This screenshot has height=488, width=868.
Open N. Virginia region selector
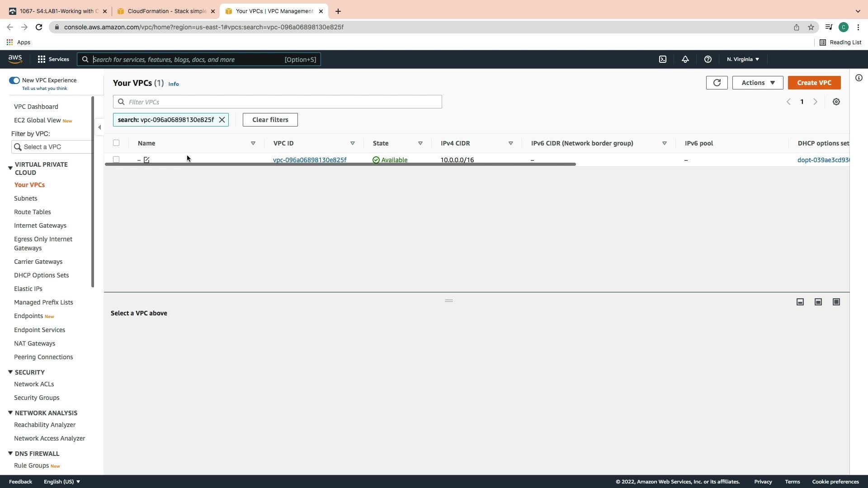pyautogui.click(x=743, y=59)
